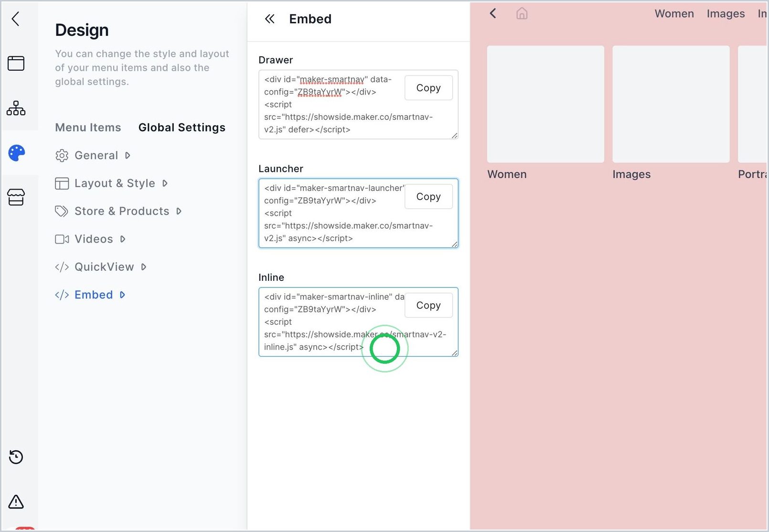769x532 pixels.
Task: Expand the QuickView arrow
Action: [144, 267]
